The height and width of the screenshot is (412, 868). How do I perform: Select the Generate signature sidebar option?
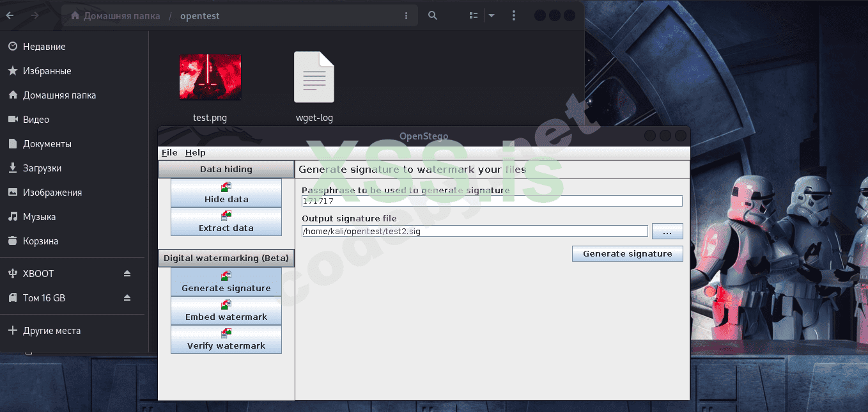pos(226,281)
